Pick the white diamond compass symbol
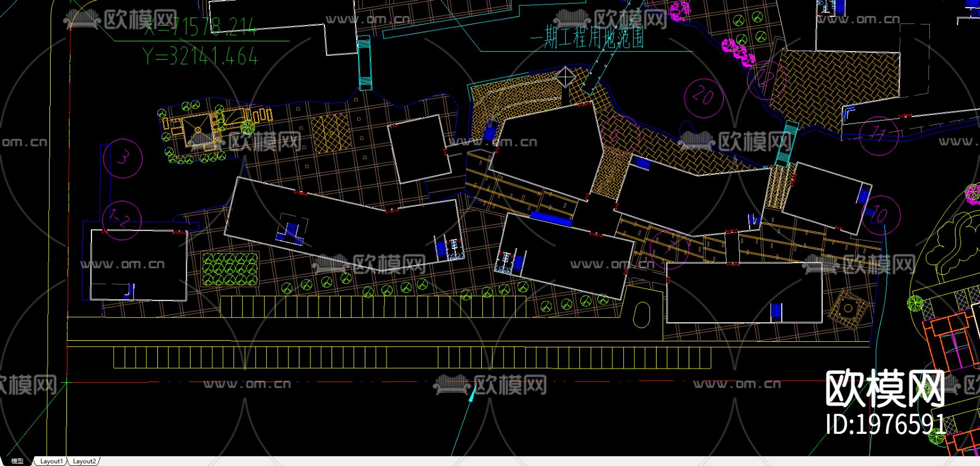 566,77
